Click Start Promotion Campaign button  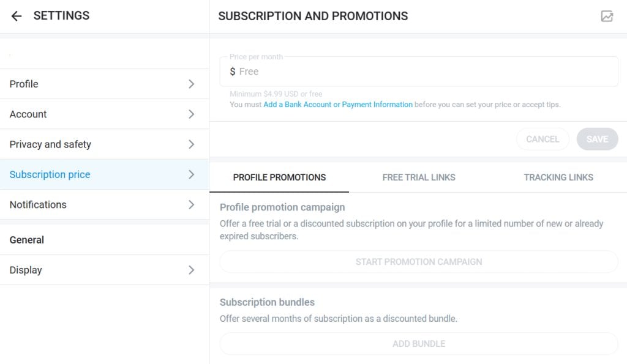point(419,262)
